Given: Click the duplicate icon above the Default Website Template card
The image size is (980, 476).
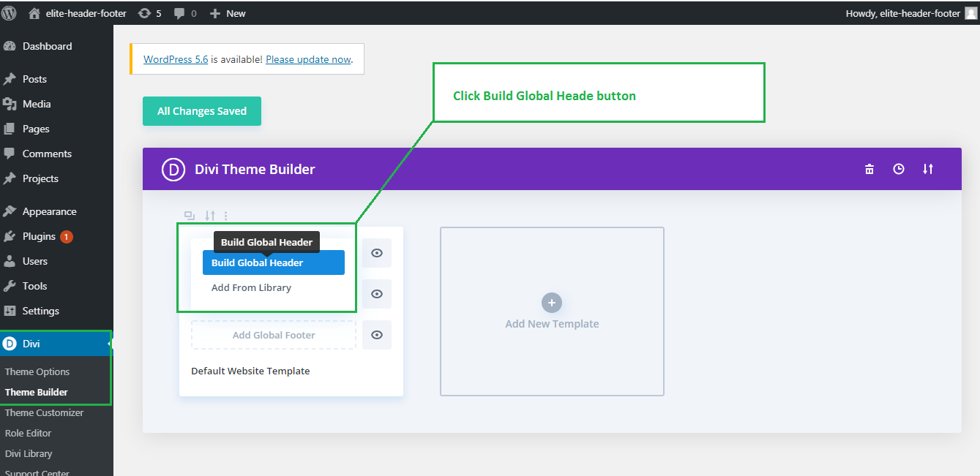Looking at the screenshot, I should point(190,216).
